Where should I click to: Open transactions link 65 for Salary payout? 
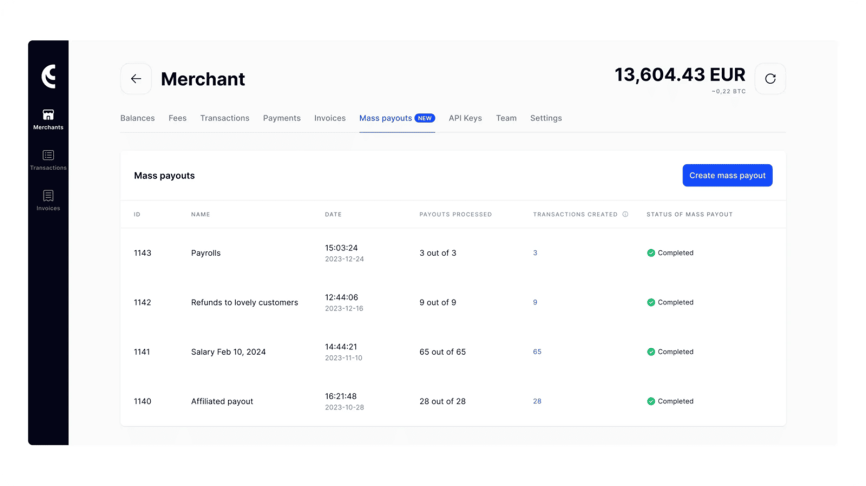click(537, 352)
